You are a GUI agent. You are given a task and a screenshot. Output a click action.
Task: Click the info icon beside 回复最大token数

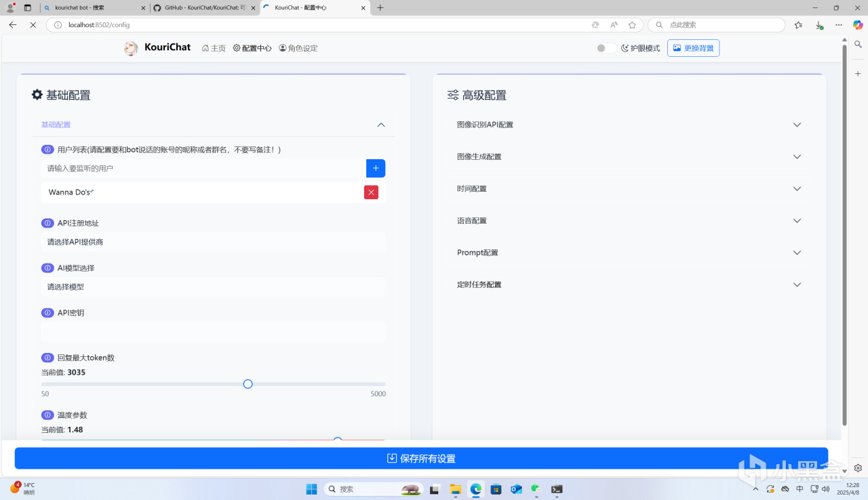47,358
